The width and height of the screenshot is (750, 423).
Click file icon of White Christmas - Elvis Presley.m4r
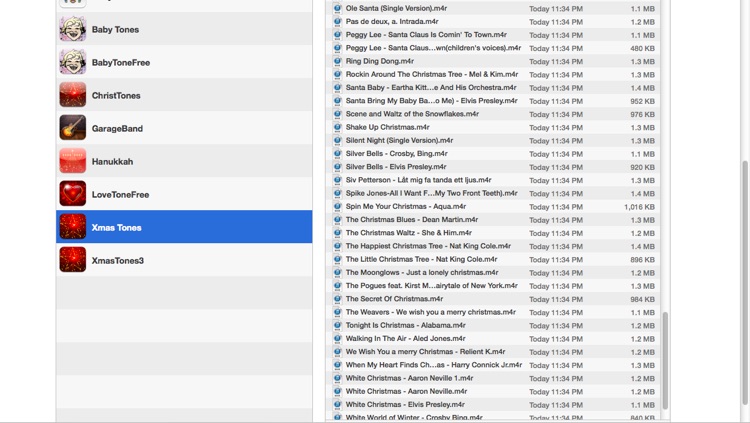(x=337, y=404)
